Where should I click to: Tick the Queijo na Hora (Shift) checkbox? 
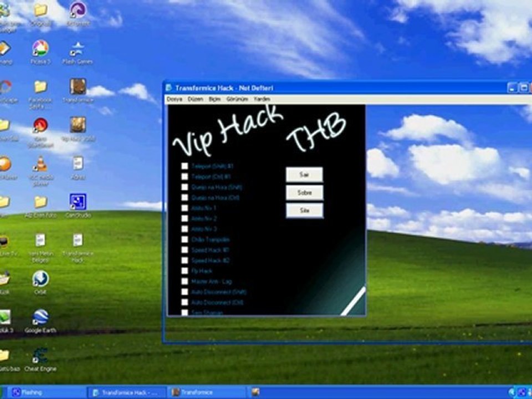pos(185,187)
